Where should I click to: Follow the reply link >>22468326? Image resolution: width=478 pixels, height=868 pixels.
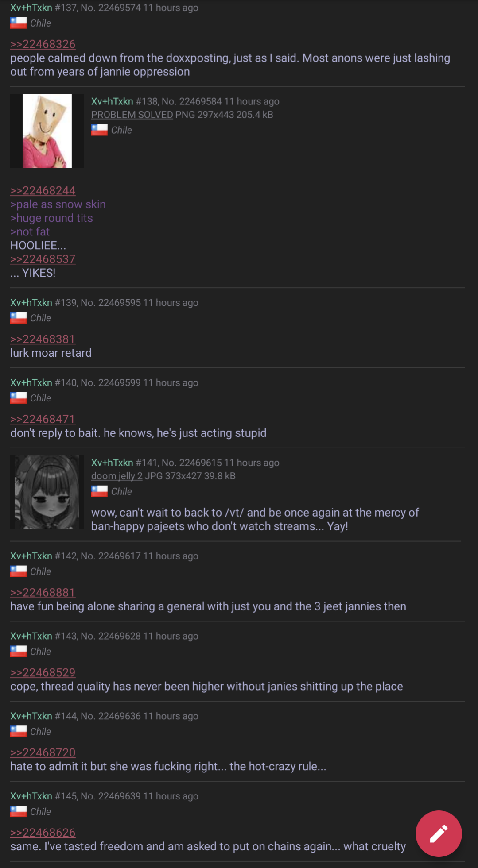pos(43,44)
